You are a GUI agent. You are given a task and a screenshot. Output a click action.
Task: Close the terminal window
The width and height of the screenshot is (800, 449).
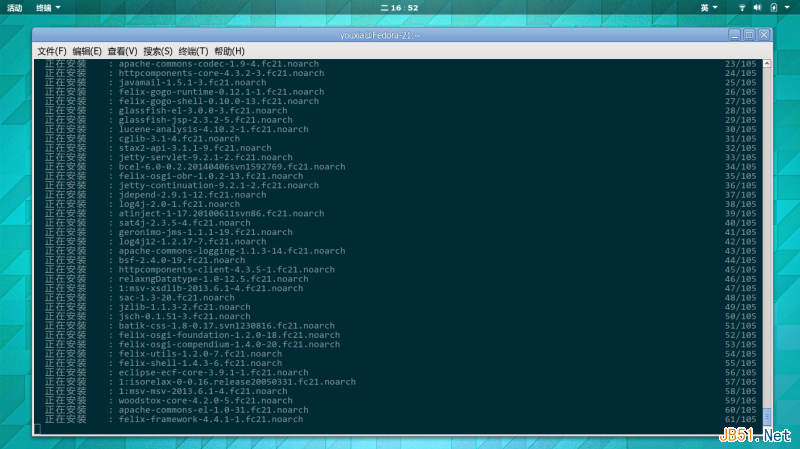(x=764, y=35)
